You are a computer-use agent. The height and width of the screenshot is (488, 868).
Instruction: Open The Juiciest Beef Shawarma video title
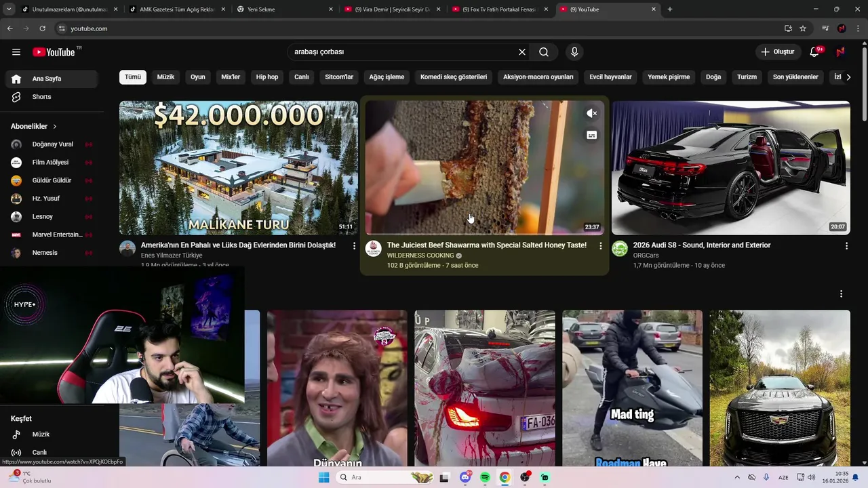tap(487, 245)
